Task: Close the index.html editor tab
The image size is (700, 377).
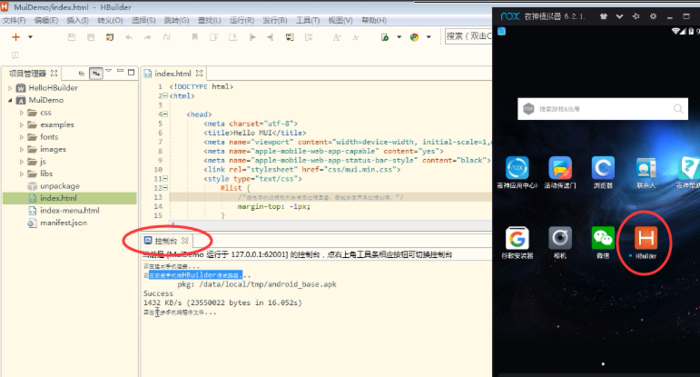Action: pyautogui.click(x=199, y=73)
